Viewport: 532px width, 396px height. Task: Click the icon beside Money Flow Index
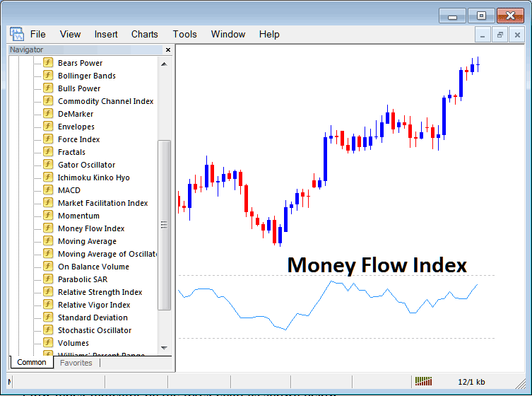click(48, 228)
